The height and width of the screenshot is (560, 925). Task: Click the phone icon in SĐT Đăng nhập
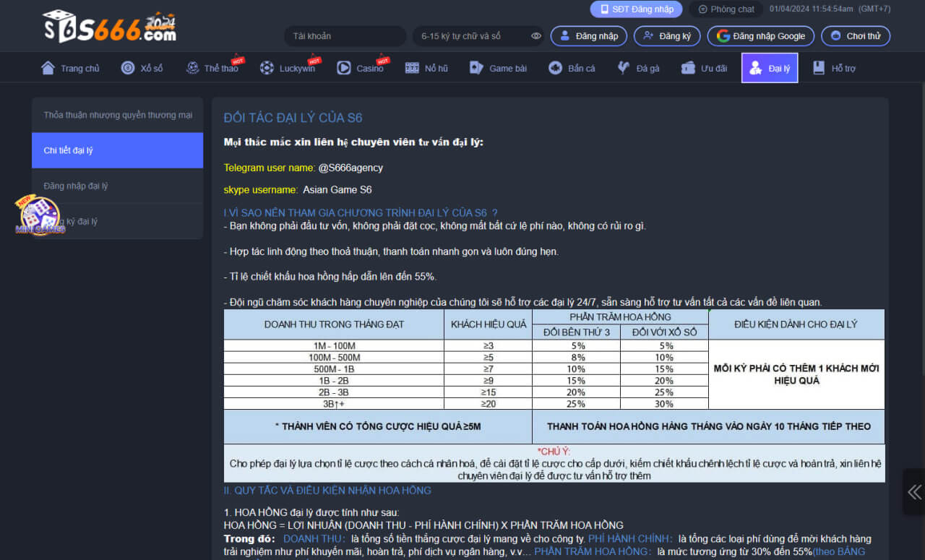603,9
